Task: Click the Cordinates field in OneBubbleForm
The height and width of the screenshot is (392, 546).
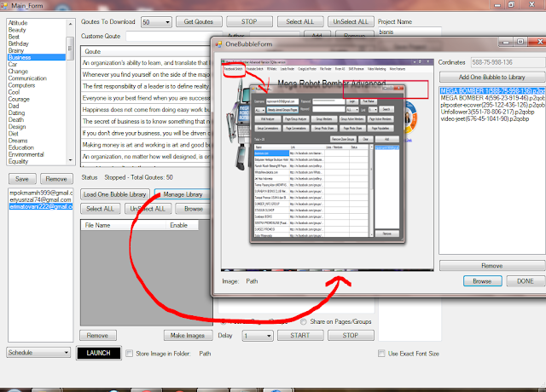Action: tap(508, 62)
